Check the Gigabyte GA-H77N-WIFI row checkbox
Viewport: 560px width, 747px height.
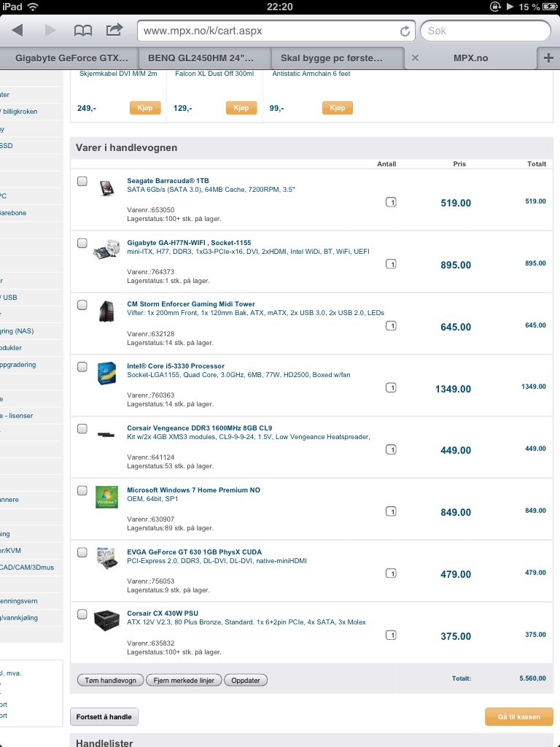click(82, 243)
